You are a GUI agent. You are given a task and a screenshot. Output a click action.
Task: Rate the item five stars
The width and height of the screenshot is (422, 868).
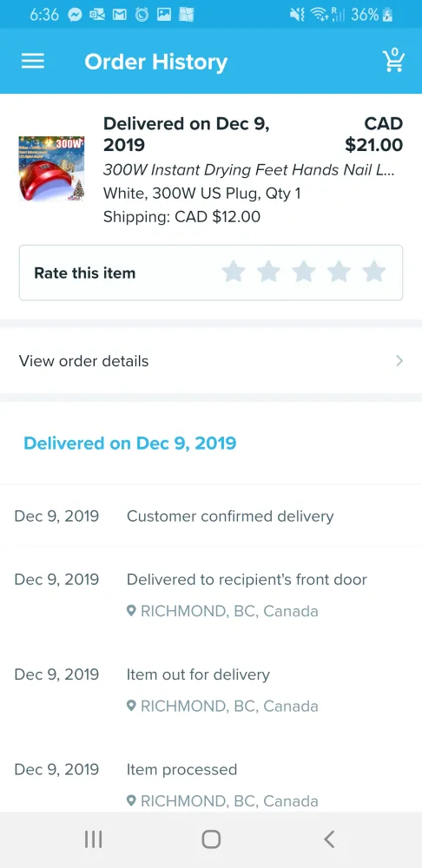(x=374, y=273)
